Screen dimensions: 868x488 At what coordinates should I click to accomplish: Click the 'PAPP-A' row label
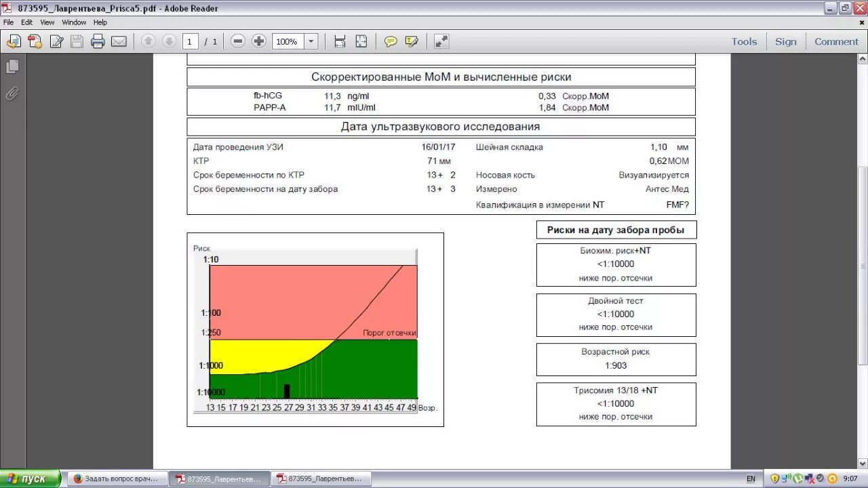(x=270, y=107)
